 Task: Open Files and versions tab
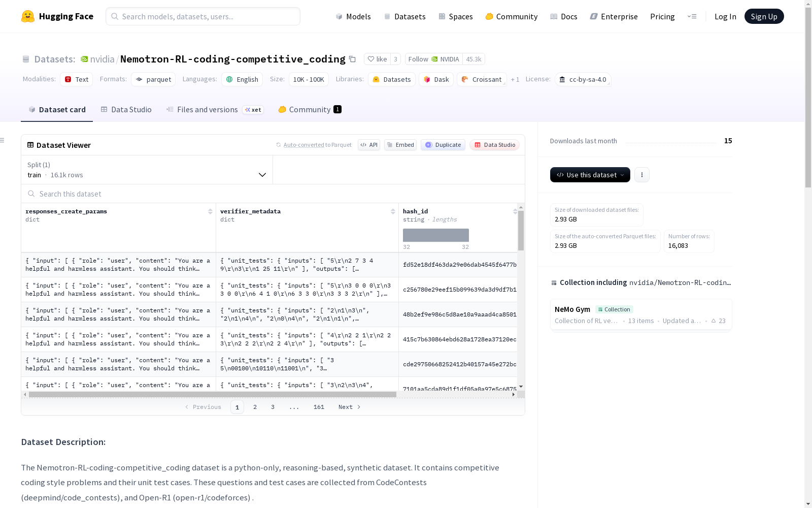pos(215,110)
